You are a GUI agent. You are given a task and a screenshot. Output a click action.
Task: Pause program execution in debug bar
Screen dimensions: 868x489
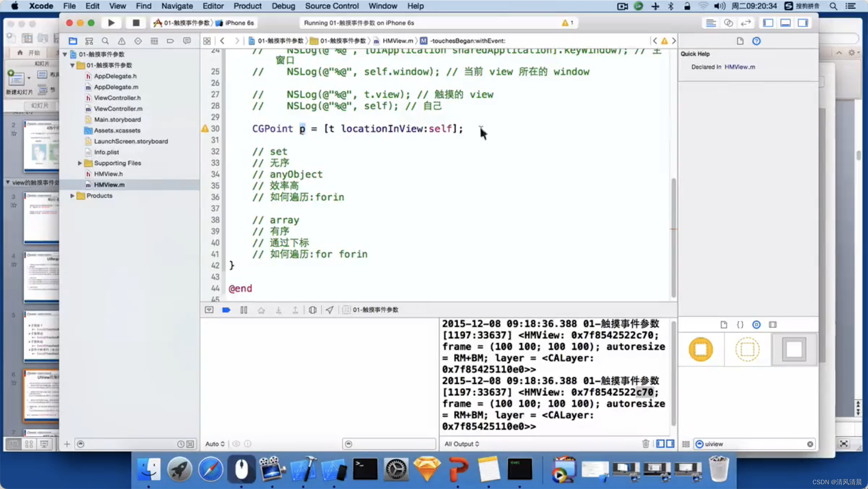coord(244,310)
